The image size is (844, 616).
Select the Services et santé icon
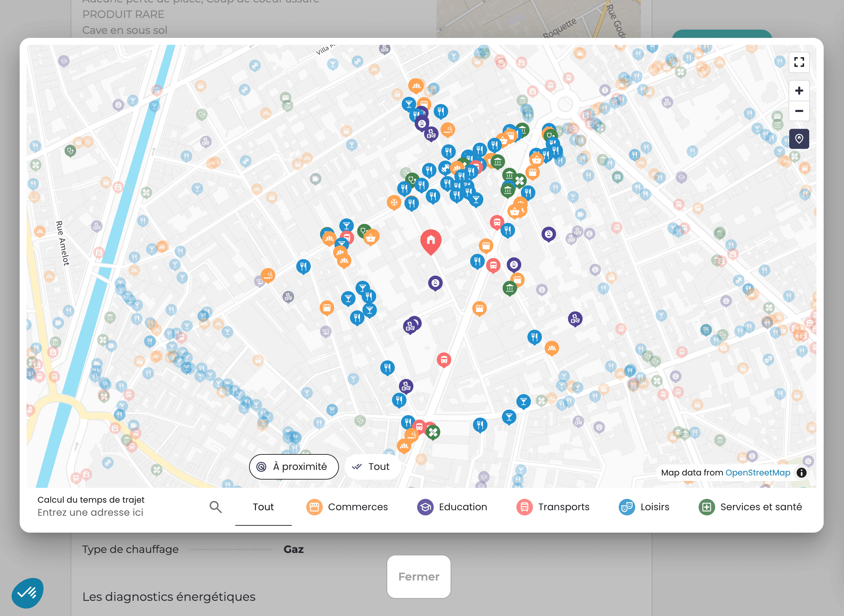point(707,507)
